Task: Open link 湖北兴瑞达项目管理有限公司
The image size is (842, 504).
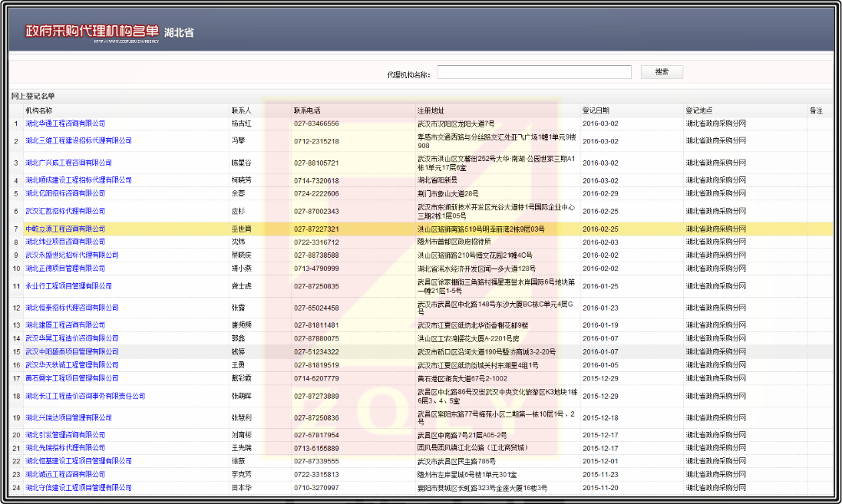Action: (x=68, y=418)
